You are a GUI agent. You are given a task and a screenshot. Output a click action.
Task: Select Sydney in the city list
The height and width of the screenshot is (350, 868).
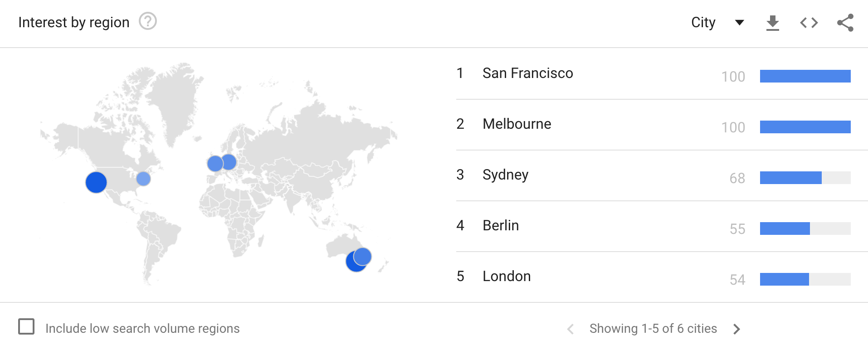505,175
